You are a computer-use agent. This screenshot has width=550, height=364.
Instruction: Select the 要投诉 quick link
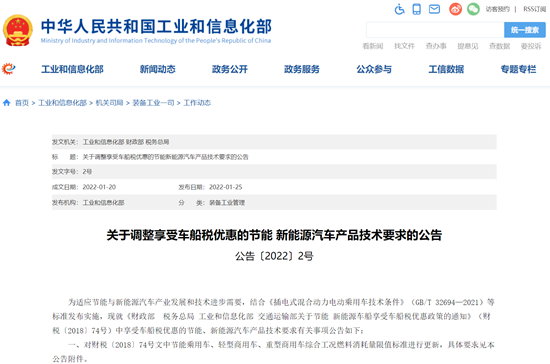531,46
